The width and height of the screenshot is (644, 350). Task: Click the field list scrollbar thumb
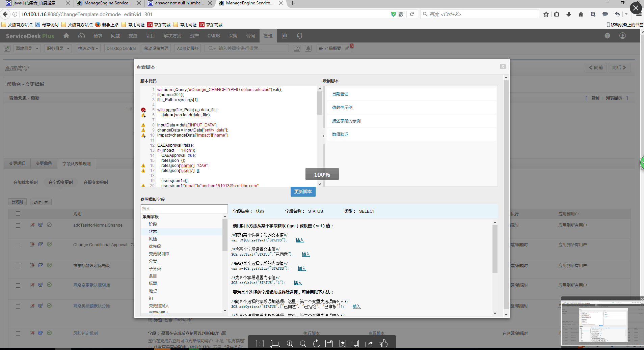tap(225, 235)
